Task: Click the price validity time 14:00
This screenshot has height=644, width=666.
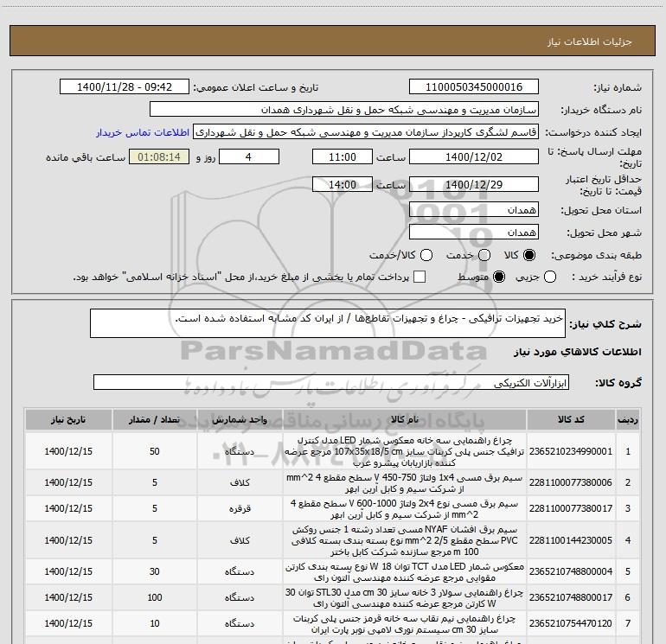Action: coord(343,184)
